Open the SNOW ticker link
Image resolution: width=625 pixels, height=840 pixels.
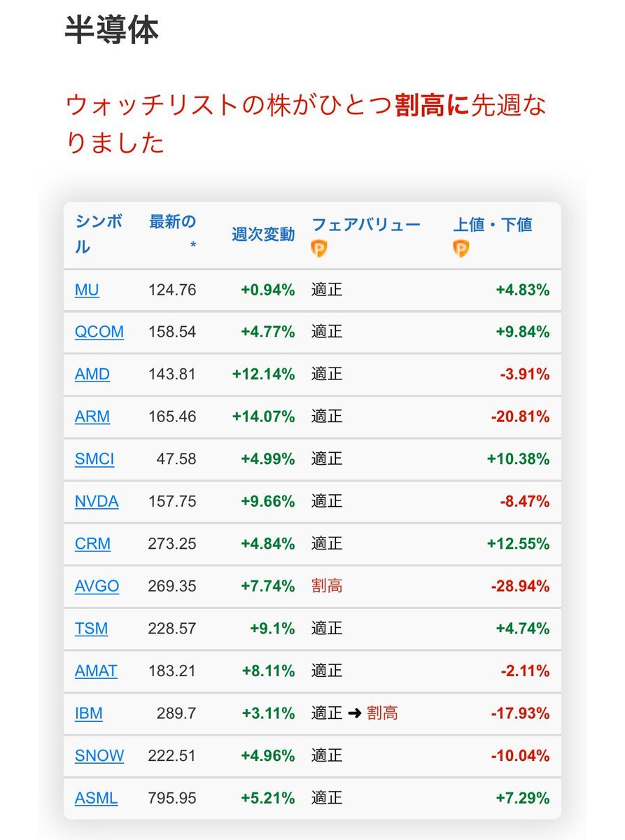[x=99, y=756]
